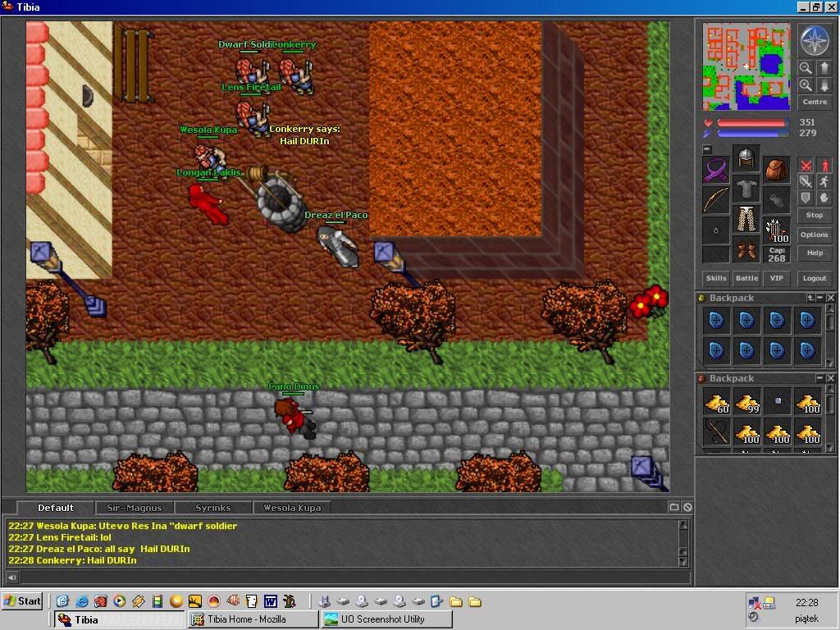Toggle defensive shield fight mode
Screen dimensions: 840x630
(806, 198)
